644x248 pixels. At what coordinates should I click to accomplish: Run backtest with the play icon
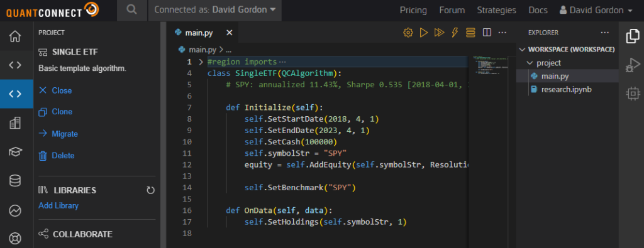(423, 33)
